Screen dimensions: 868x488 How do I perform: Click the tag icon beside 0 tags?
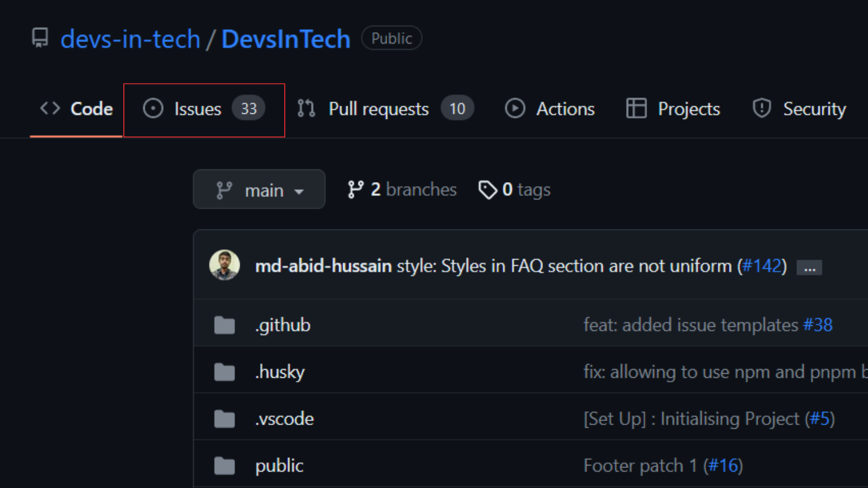pos(487,190)
